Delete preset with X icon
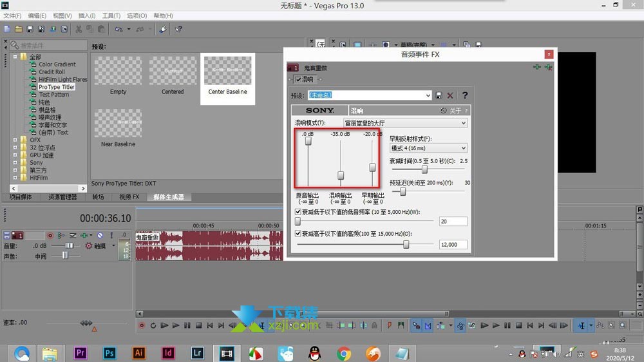Screen dimensions: 644x362 [450, 95]
